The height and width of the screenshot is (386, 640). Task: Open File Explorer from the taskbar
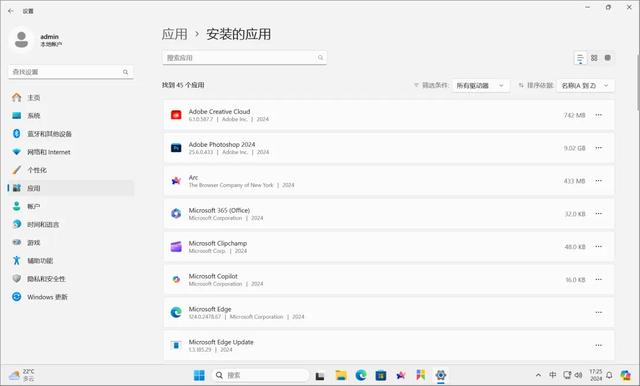coord(341,375)
